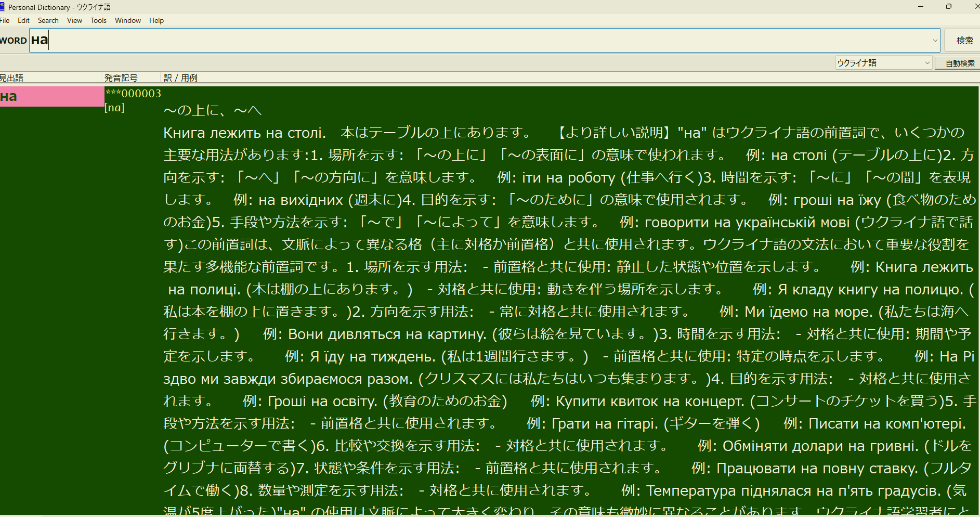Open the Edit menu
980x517 pixels.
(x=23, y=20)
